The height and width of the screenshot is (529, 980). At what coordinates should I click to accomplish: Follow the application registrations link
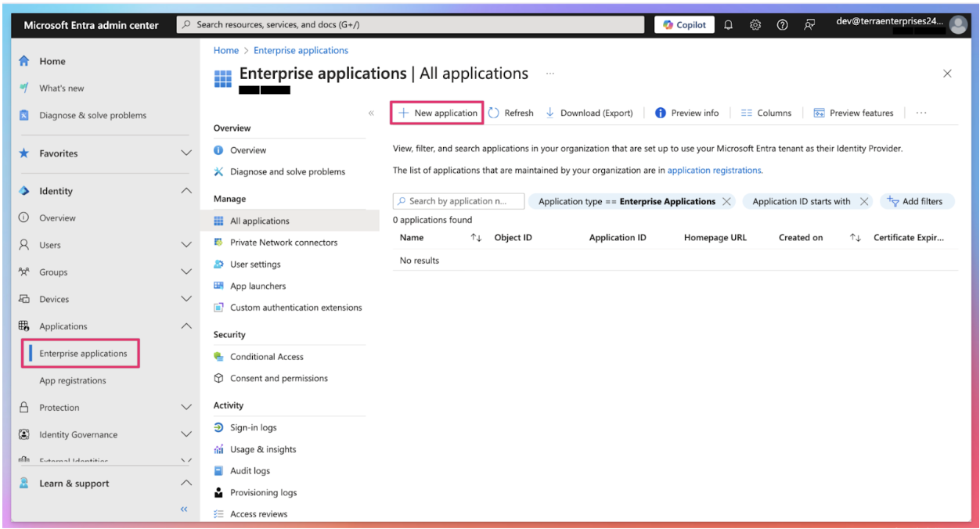(714, 170)
